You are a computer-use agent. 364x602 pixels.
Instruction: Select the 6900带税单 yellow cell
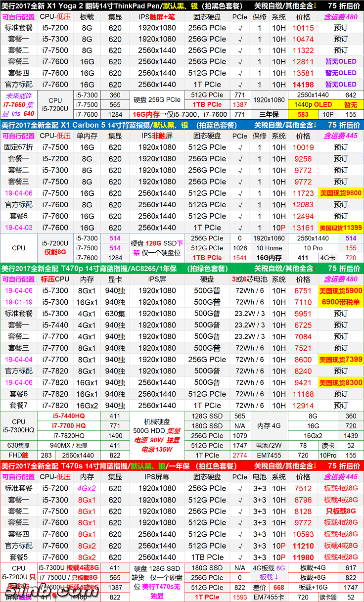tap(340, 302)
